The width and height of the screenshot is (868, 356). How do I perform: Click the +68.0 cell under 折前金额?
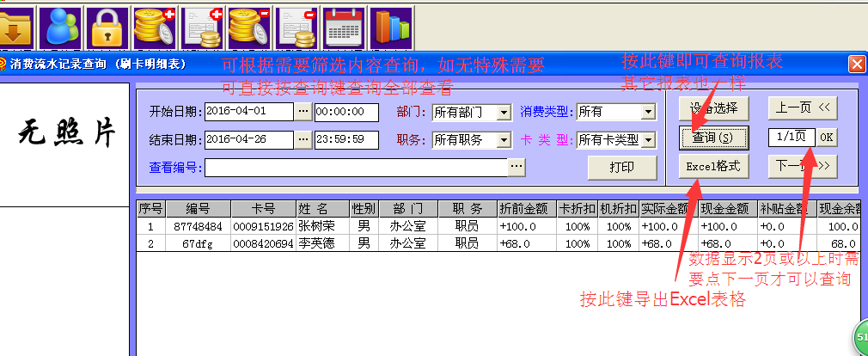[527, 243]
